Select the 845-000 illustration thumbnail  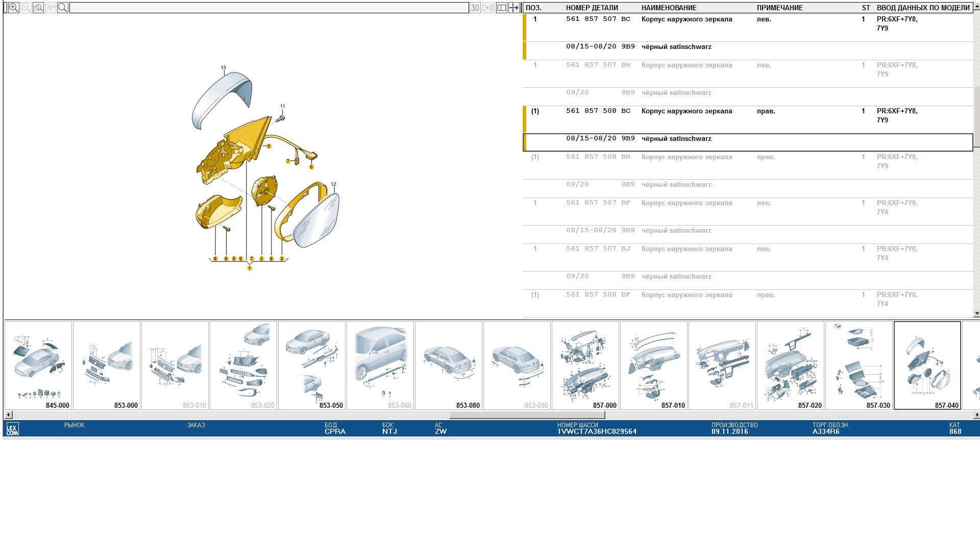point(38,365)
